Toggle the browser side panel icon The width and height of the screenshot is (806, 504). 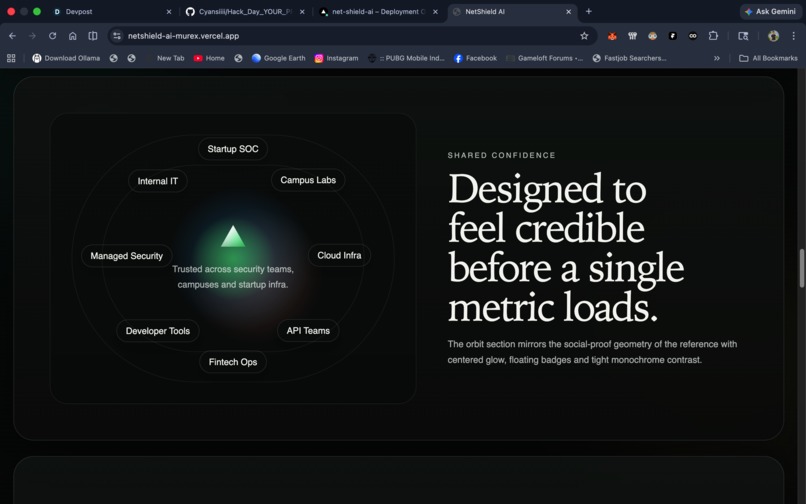pos(93,36)
